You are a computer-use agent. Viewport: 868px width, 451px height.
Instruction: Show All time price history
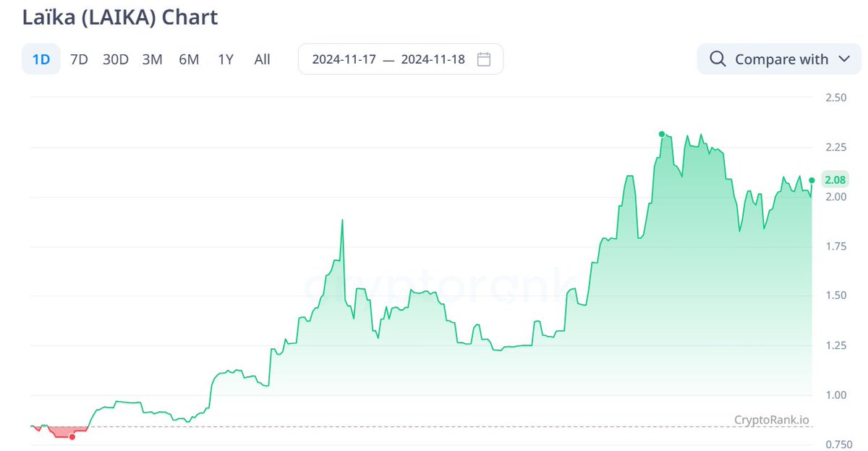[x=263, y=59]
